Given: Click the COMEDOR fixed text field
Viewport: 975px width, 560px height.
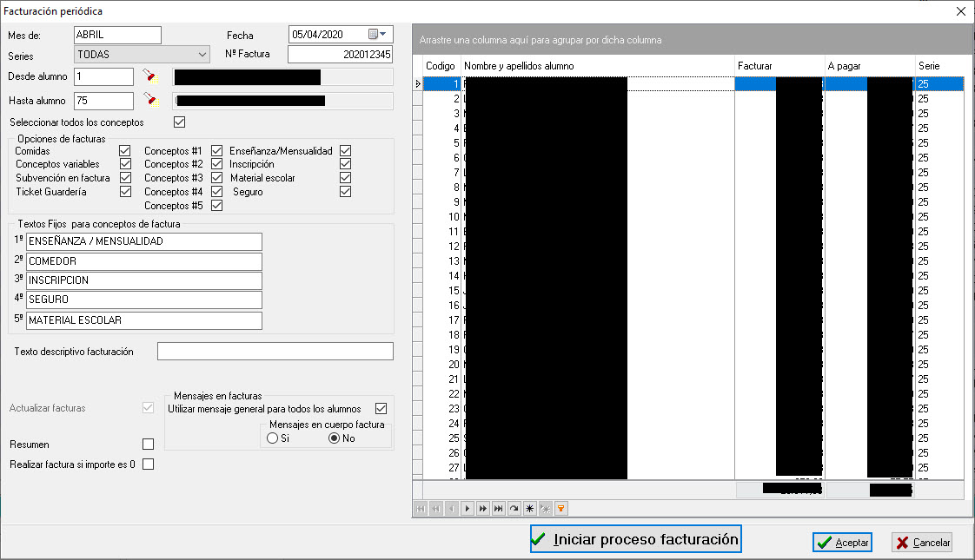Looking at the screenshot, I should pyautogui.click(x=144, y=261).
